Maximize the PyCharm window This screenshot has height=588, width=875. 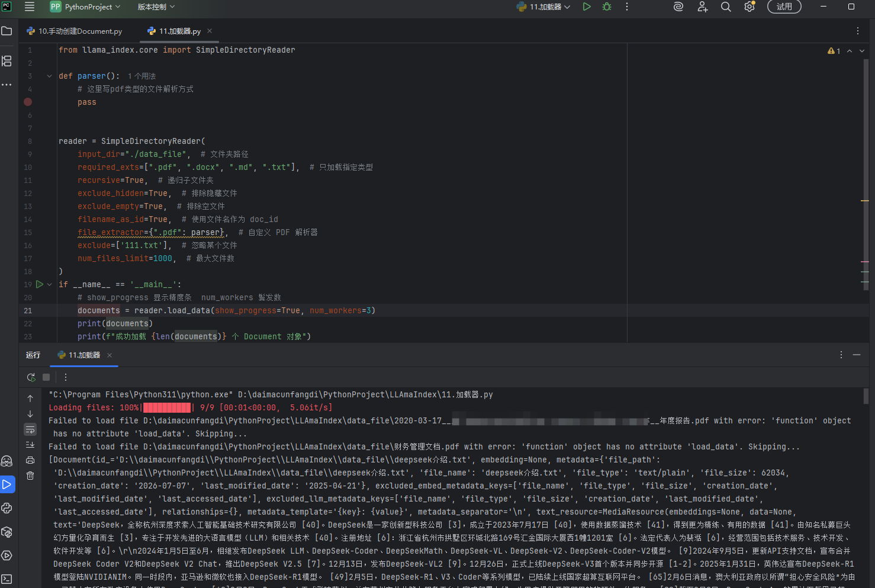851,7
